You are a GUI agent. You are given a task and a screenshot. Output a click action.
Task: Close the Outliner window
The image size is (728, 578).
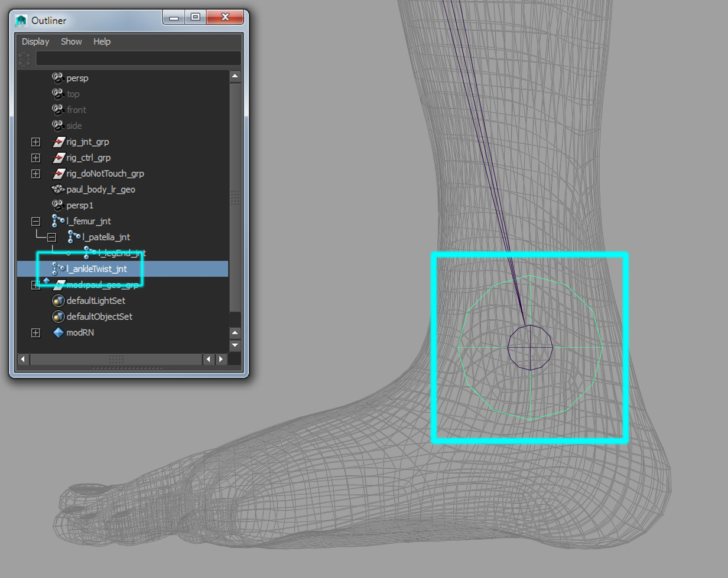(x=225, y=17)
